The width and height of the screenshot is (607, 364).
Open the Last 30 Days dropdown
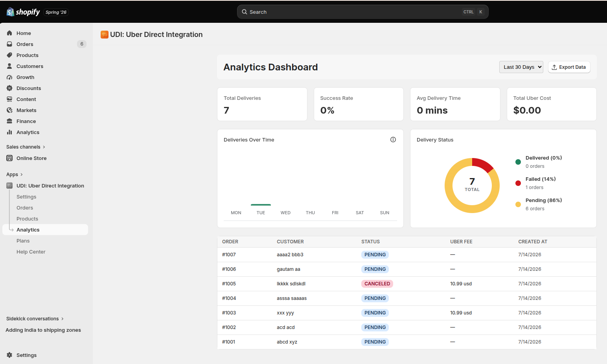pos(521,67)
